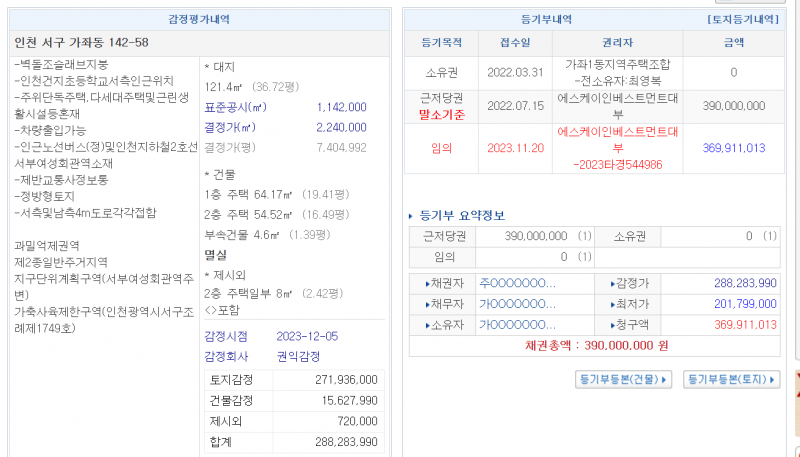The image size is (800, 457).
Task: Click the owner name next to 소유자
Action: [x=517, y=324]
